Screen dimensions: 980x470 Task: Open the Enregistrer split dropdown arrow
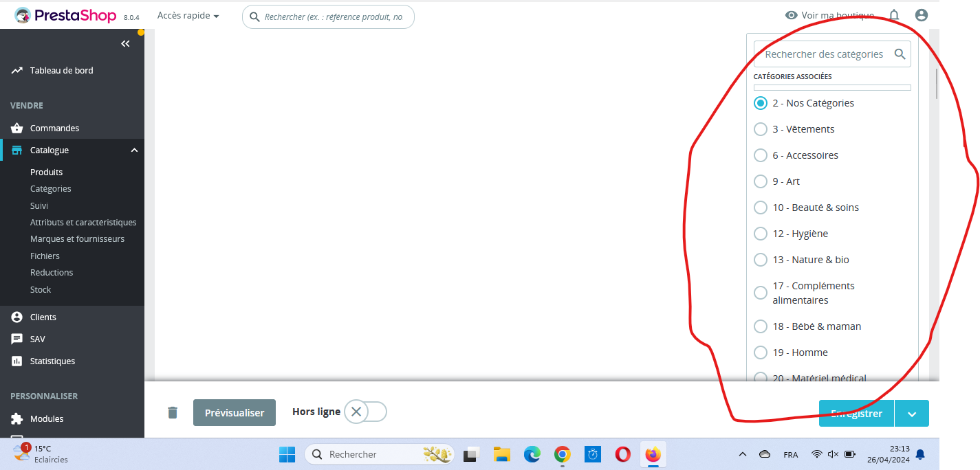912,414
